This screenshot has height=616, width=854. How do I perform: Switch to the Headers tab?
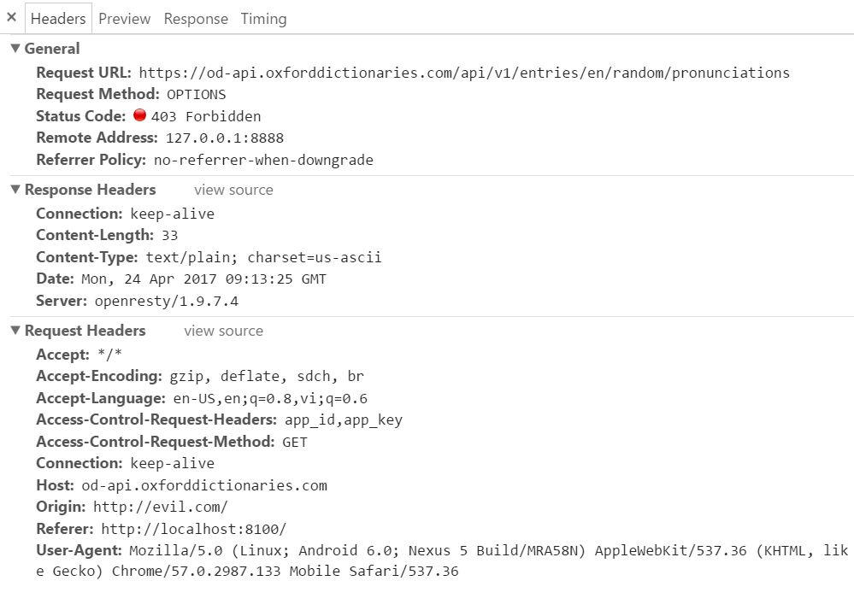(58, 19)
